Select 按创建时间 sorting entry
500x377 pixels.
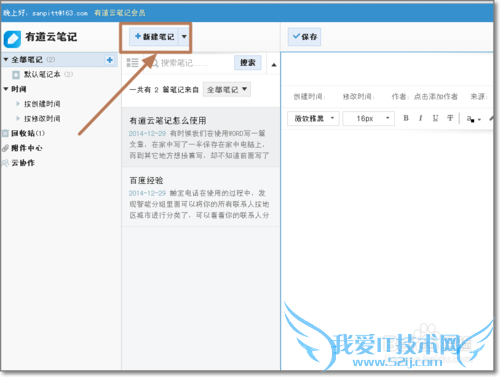(42, 104)
